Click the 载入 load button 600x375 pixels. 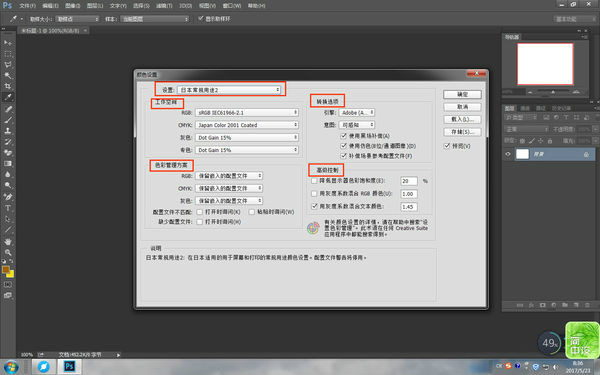[462, 119]
